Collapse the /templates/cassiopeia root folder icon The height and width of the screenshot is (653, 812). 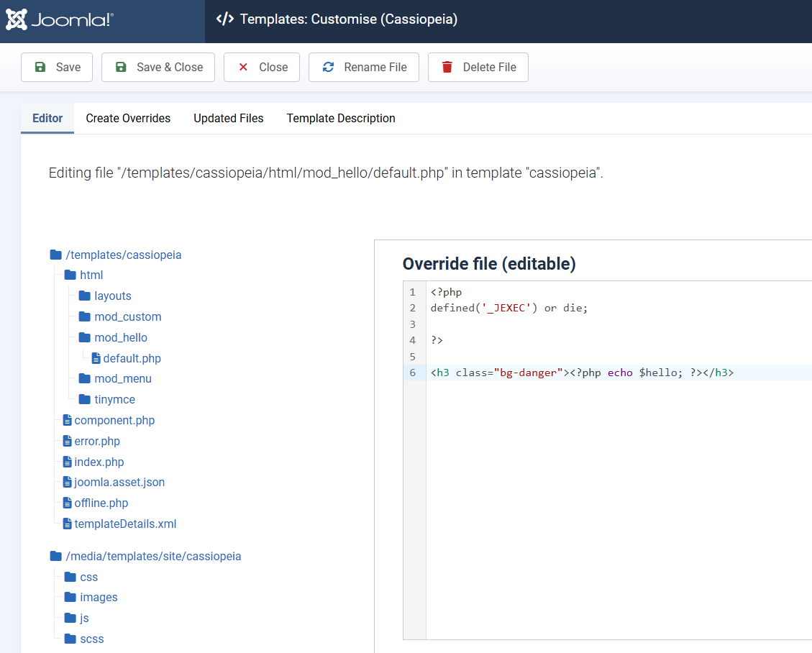(x=56, y=255)
